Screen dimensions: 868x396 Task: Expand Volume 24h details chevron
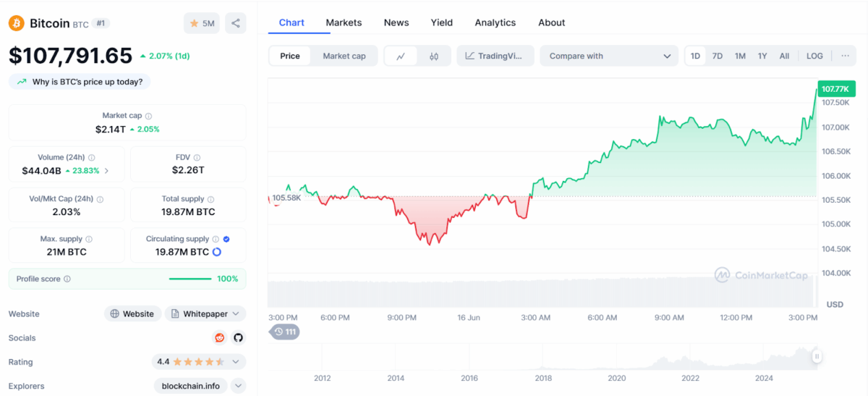point(107,171)
